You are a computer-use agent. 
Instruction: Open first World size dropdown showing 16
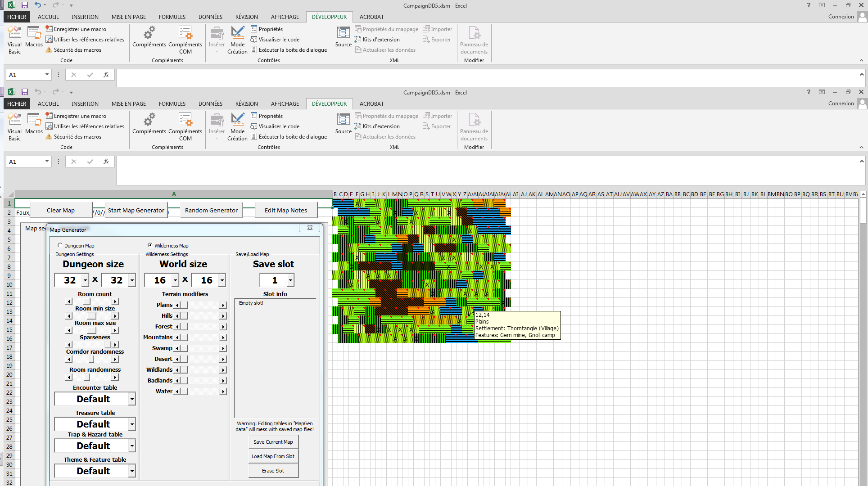175,280
